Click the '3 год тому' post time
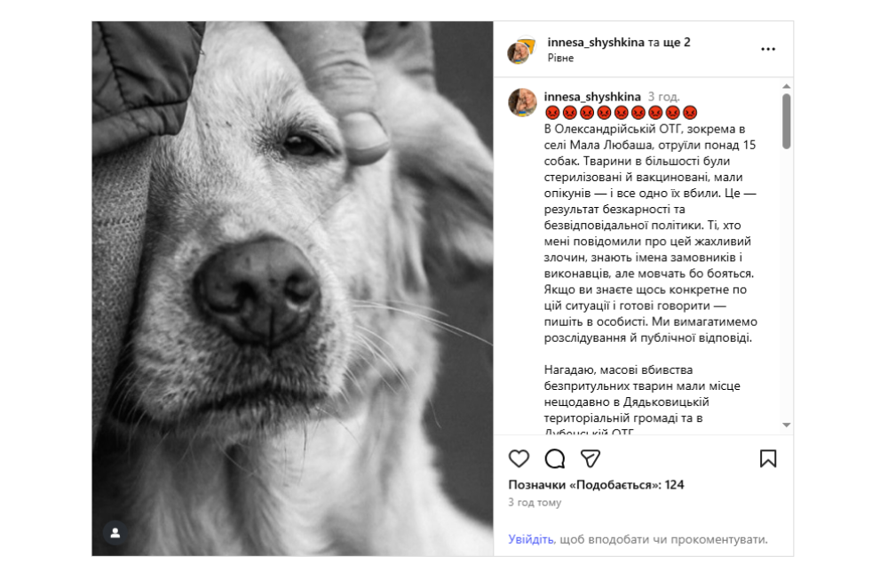The image size is (888, 588). [x=535, y=503]
